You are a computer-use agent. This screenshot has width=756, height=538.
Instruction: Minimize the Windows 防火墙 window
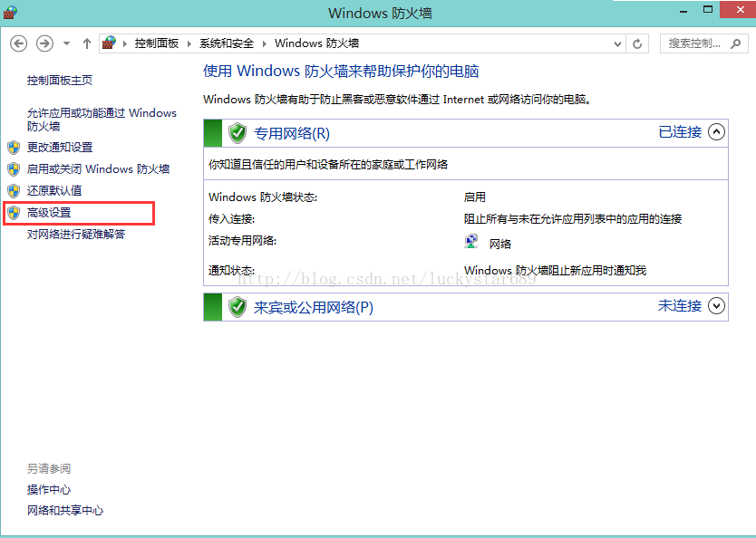[683, 10]
